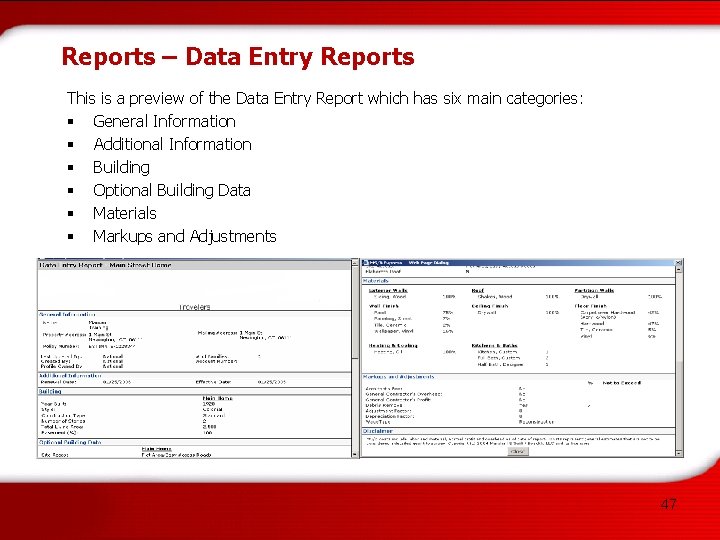The width and height of the screenshot is (720, 540).
Task: Click scroll-up arrow of left report pane
Action: (x=355, y=263)
